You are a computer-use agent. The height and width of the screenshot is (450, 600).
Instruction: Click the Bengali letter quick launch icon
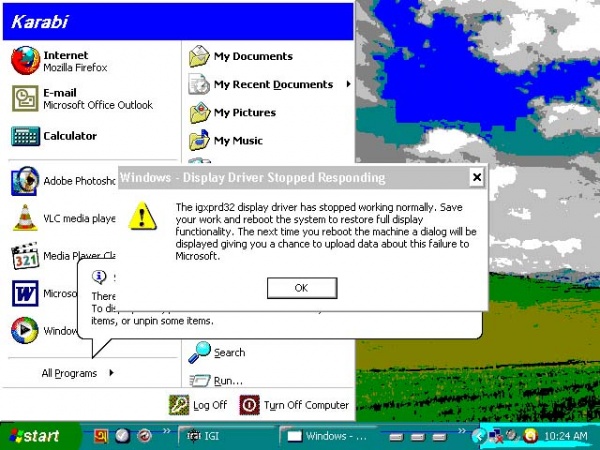tap(101, 435)
